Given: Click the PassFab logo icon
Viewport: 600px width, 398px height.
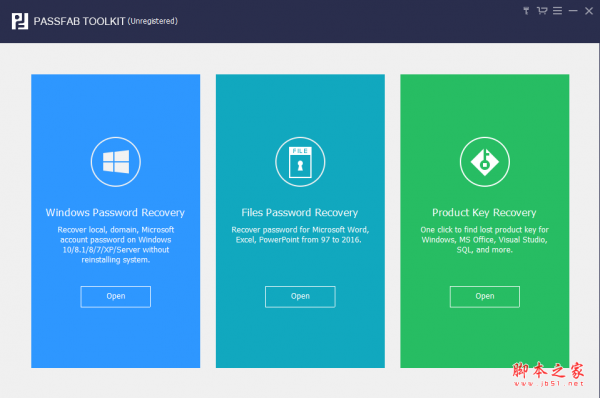Looking at the screenshot, I should pos(20,21).
